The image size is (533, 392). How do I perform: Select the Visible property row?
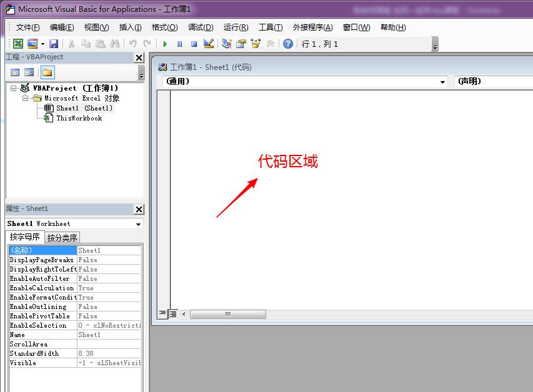pos(75,363)
